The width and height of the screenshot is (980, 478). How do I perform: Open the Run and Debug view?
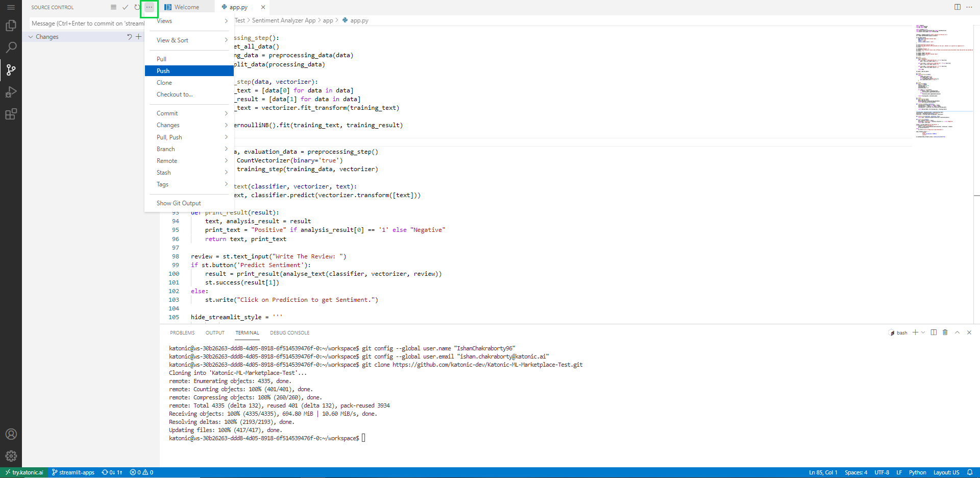(11, 92)
